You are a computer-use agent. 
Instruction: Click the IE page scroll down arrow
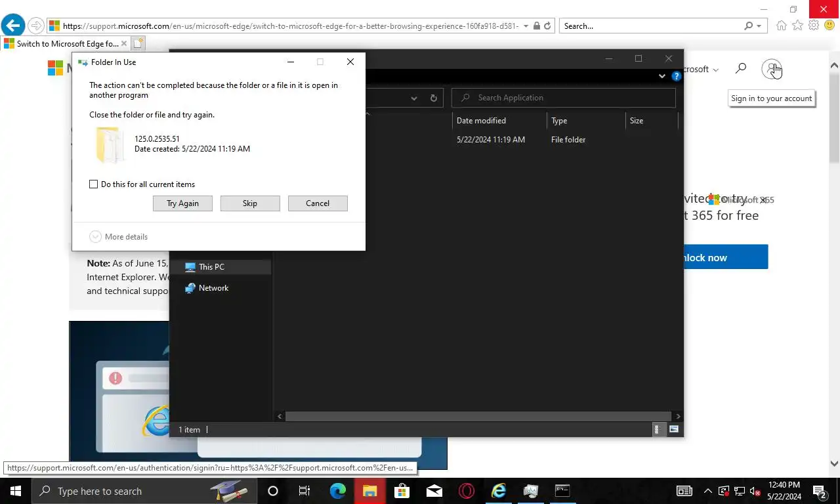(834, 463)
